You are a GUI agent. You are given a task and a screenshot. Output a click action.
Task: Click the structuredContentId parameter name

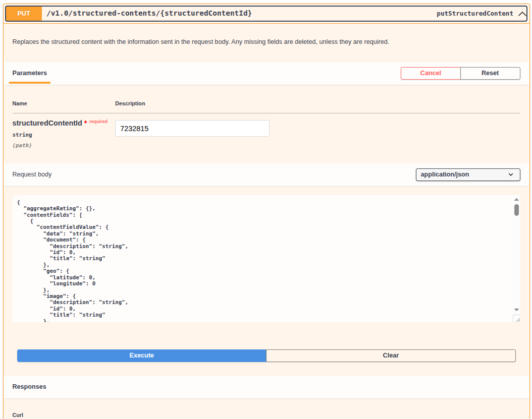47,123
